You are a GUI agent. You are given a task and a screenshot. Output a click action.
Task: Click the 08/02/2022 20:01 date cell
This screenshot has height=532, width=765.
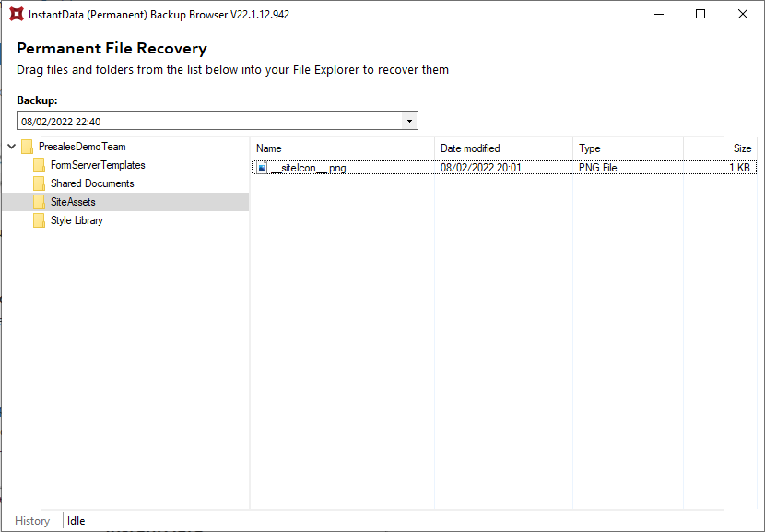click(480, 168)
